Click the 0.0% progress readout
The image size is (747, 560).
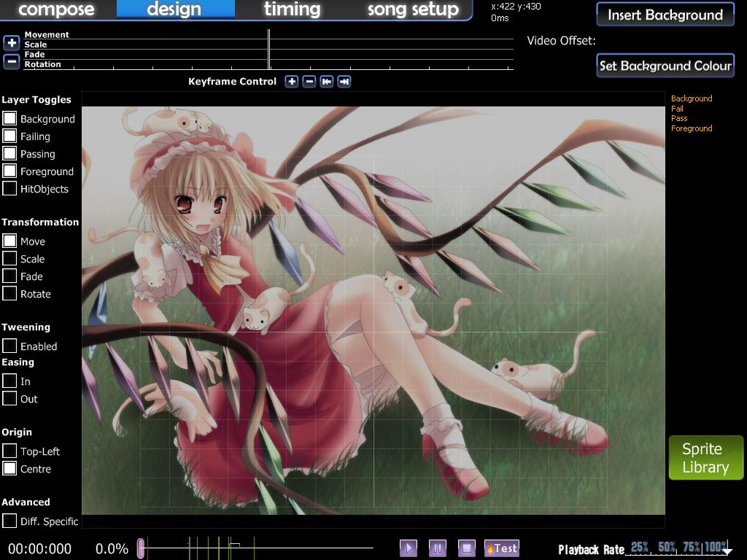coord(112,548)
